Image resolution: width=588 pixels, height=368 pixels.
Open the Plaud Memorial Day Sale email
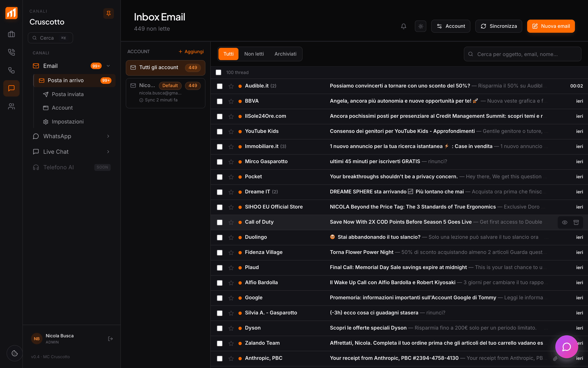(x=399, y=267)
